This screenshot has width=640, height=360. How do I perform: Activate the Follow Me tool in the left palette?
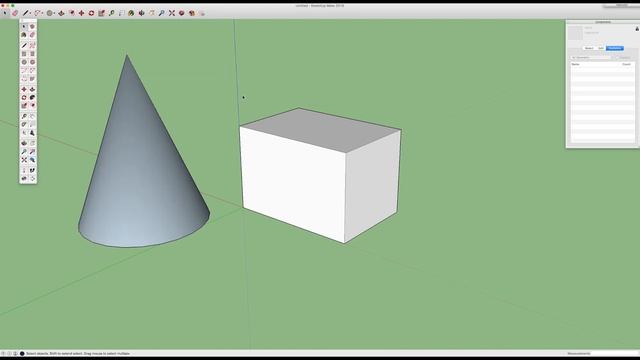coord(32,98)
